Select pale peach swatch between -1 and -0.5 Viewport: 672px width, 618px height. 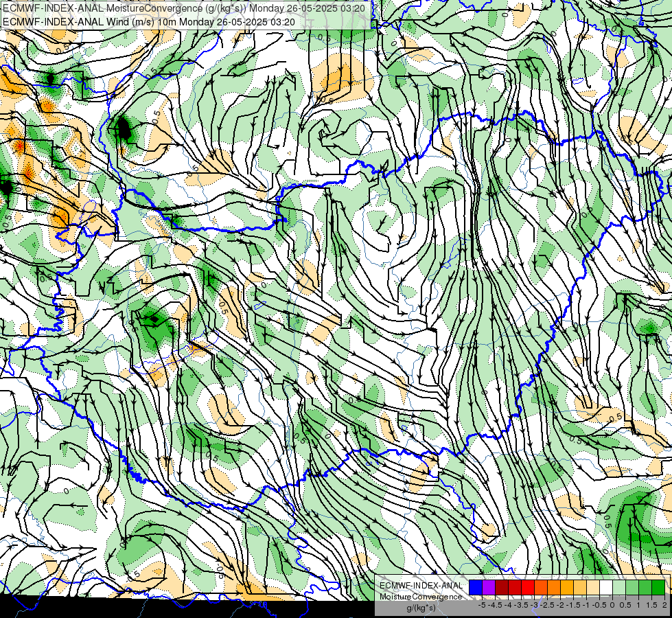pyautogui.click(x=593, y=588)
